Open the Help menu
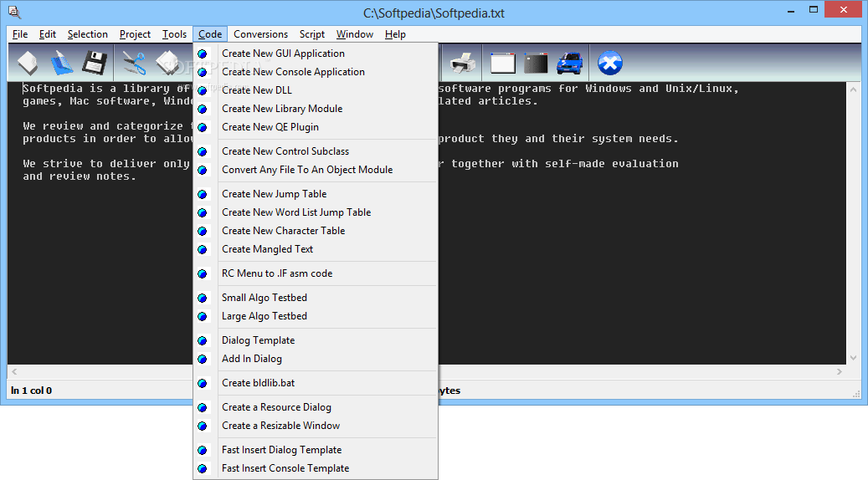The image size is (868, 480). [395, 34]
